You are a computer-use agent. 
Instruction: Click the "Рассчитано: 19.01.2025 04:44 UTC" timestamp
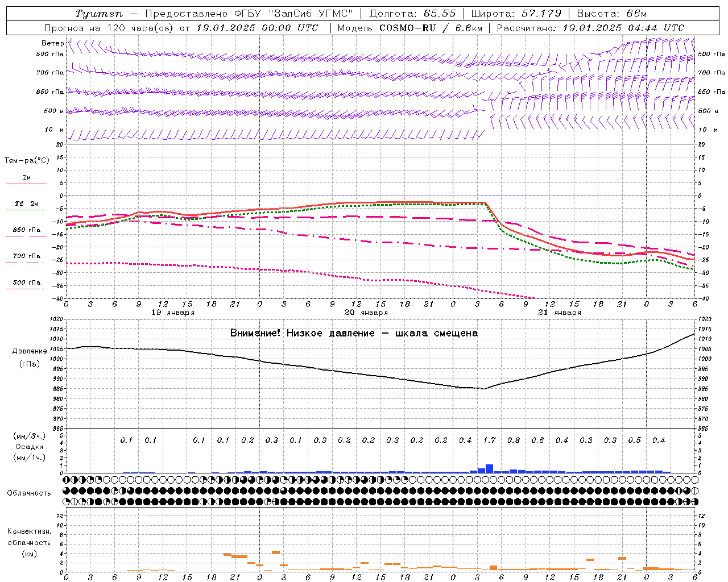click(591, 28)
